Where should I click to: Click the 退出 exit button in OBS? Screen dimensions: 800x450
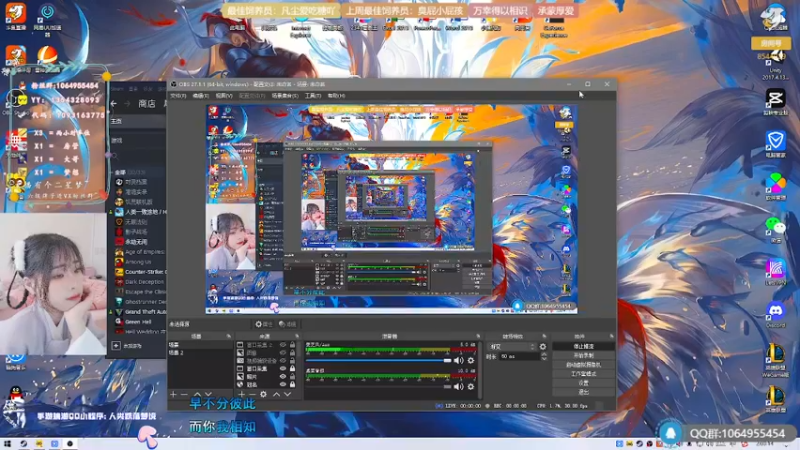tap(583, 392)
